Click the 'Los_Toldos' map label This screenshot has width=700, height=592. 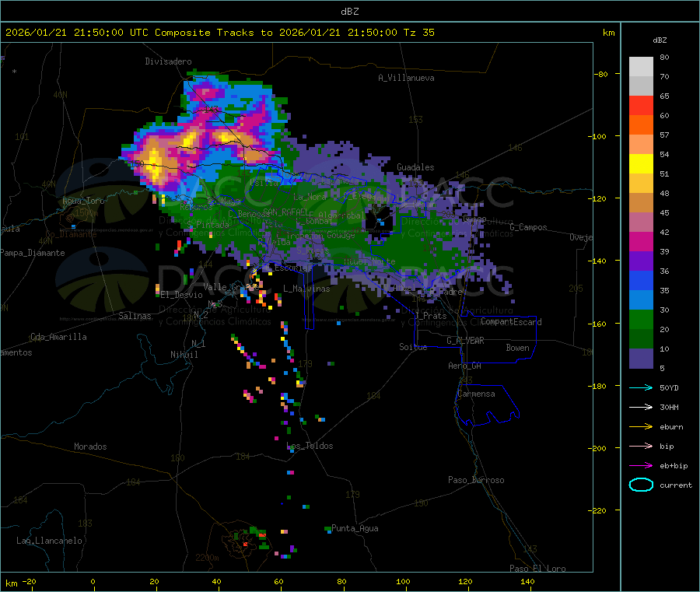(310, 446)
